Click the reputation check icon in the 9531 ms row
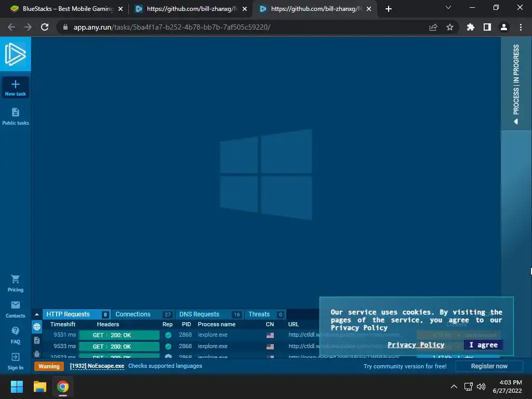This screenshot has width=532, height=399. pyautogui.click(x=168, y=335)
